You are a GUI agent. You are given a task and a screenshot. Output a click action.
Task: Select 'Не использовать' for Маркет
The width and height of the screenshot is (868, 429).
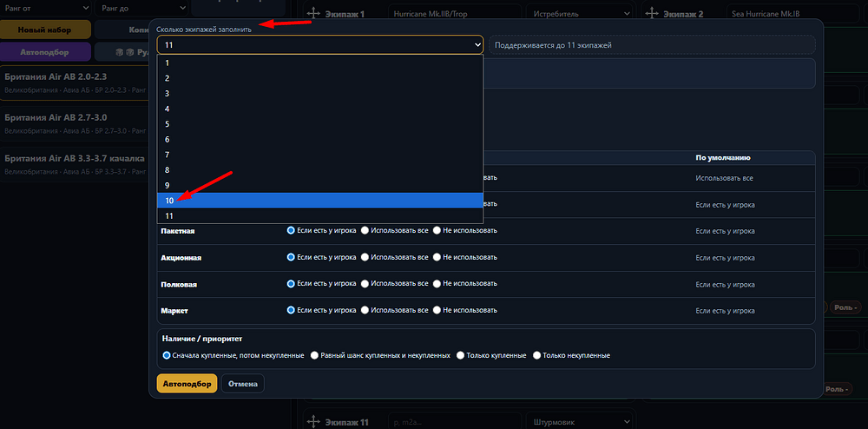(437, 310)
